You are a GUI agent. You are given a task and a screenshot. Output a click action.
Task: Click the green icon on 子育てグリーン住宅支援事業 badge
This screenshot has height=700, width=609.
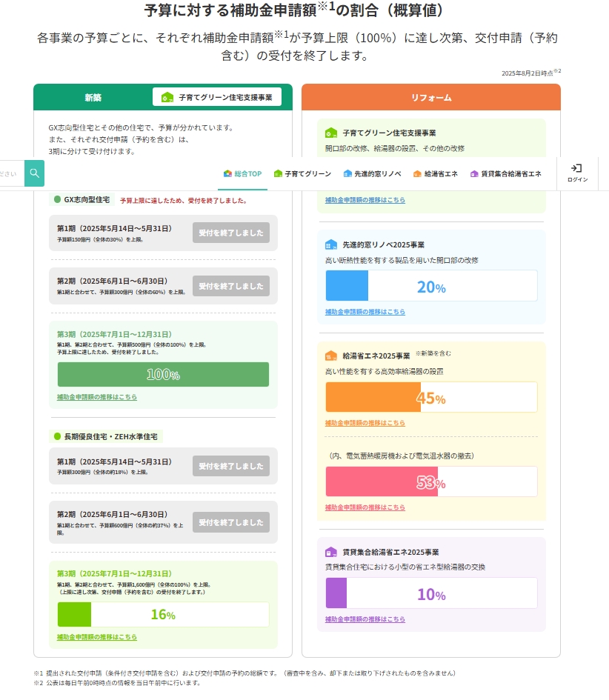click(167, 97)
